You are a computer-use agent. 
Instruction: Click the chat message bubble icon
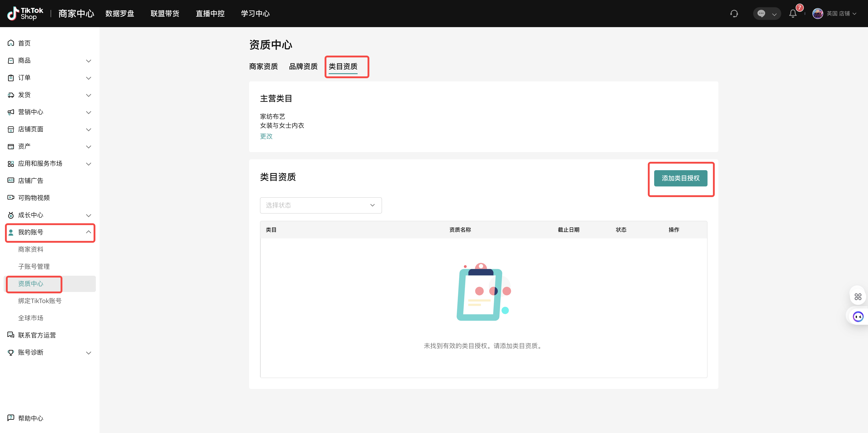pos(761,14)
